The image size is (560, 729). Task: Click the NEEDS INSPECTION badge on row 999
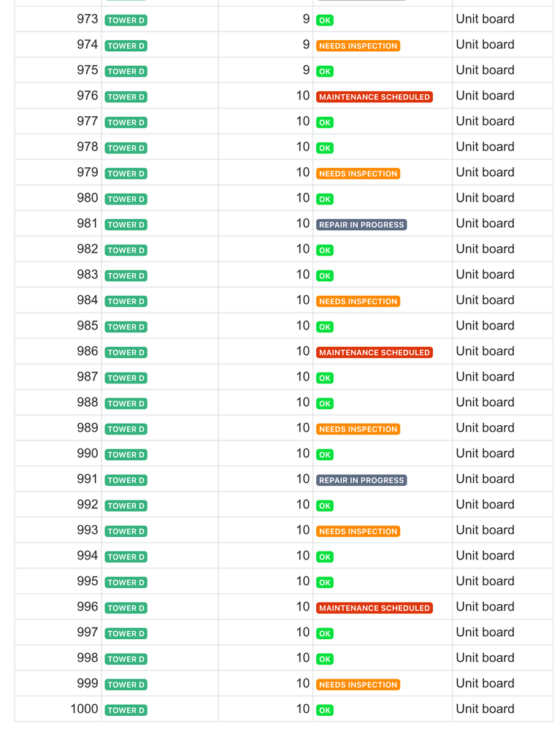(x=358, y=684)
